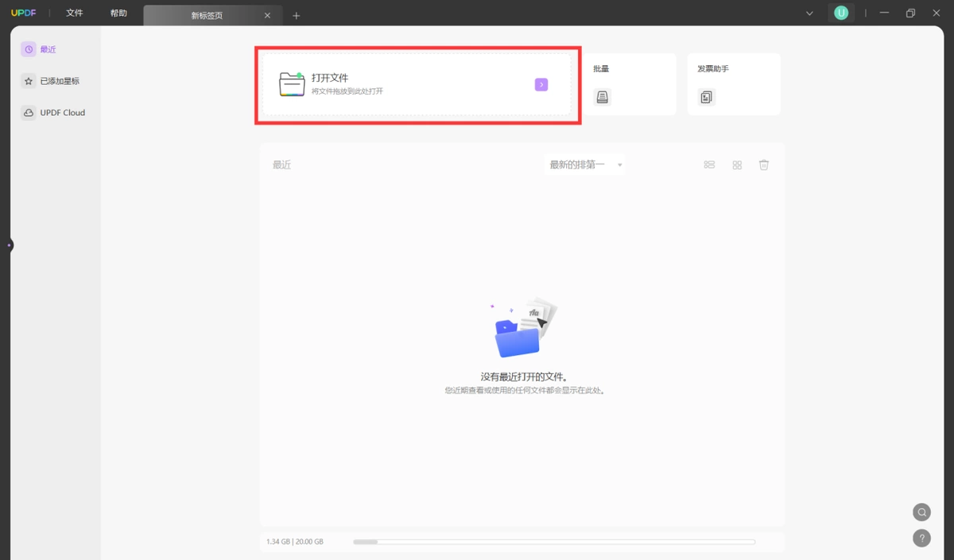Screen dimensions: 954x560
Task: Open the 批量 batch processing icon
Action: (603, 97)
